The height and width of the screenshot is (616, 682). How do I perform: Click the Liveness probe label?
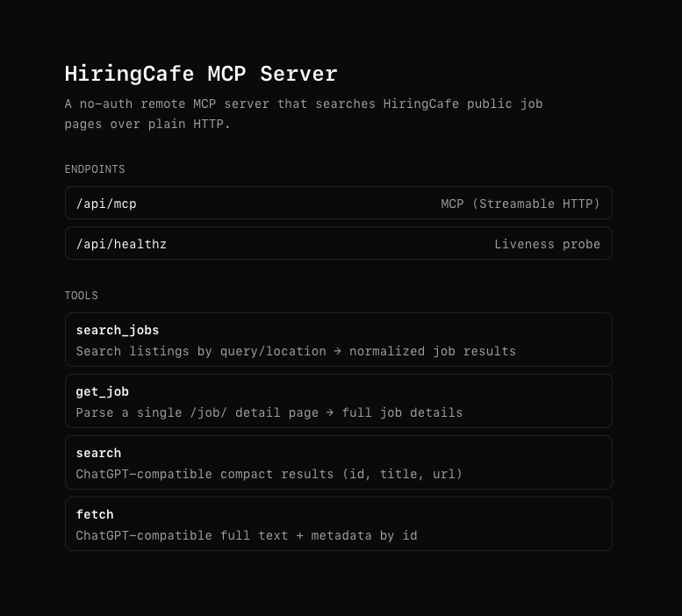(547, 244)
